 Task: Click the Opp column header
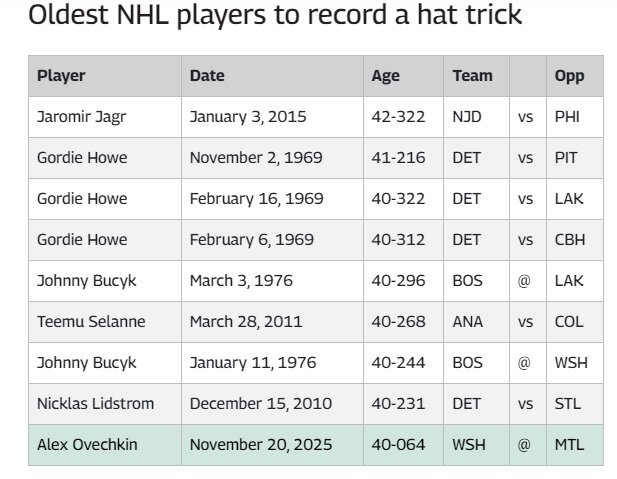(x=569, y=76)
